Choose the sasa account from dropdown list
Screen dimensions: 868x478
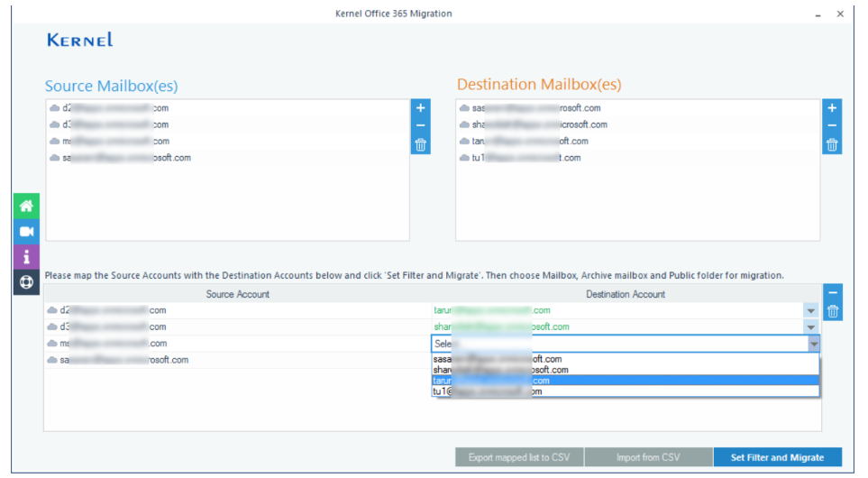click(x=625, y=359)
